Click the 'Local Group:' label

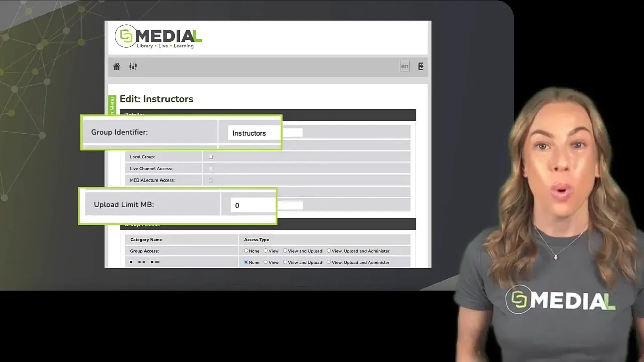pyautogui.click(x=142, y=157)
